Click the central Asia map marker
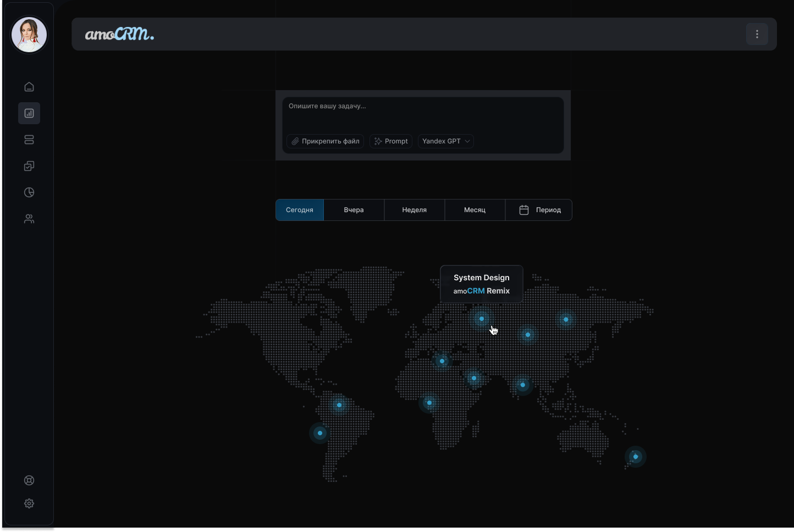794x532 pixels. click(528, 335)
